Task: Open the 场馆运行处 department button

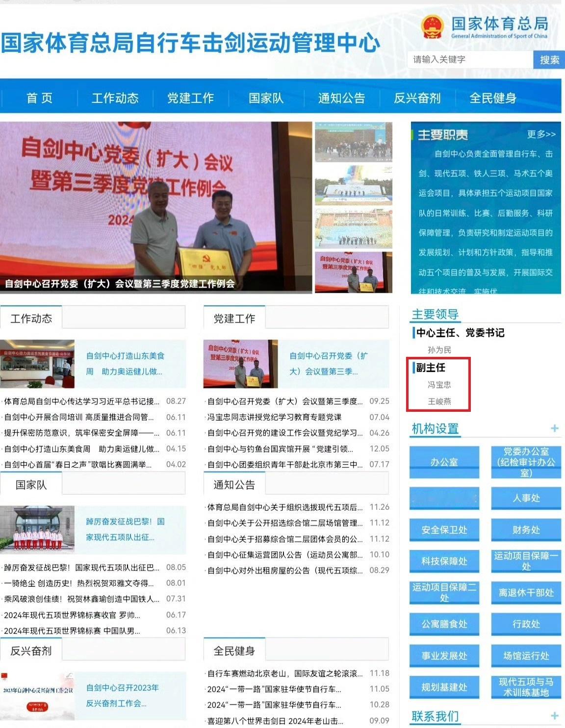Action: 526,656
